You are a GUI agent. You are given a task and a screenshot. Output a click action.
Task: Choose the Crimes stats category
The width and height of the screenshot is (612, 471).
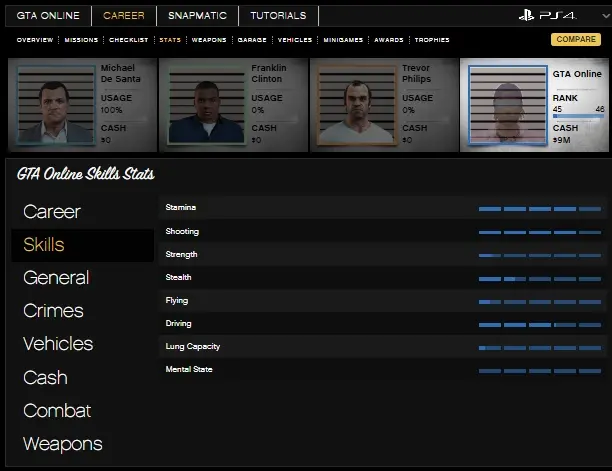point(53,311)
